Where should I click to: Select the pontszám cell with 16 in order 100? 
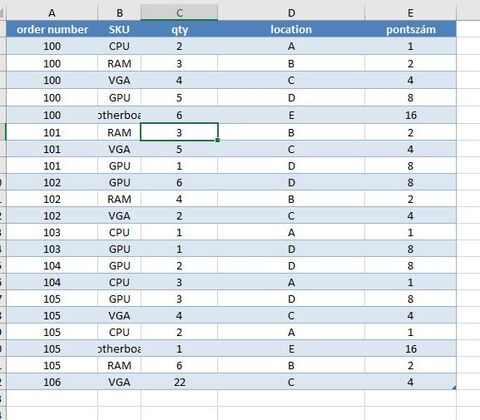[x=410, y=115]
